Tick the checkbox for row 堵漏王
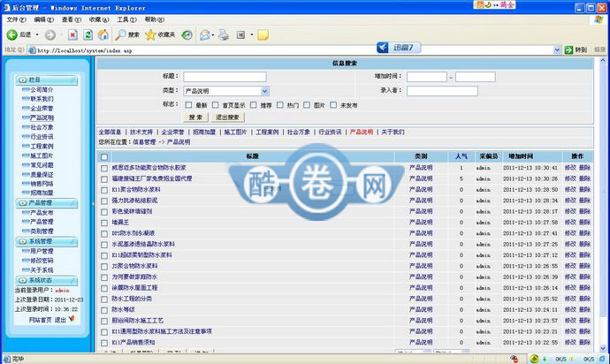This screenshot has width=610, height=364. tap(104, 223)
